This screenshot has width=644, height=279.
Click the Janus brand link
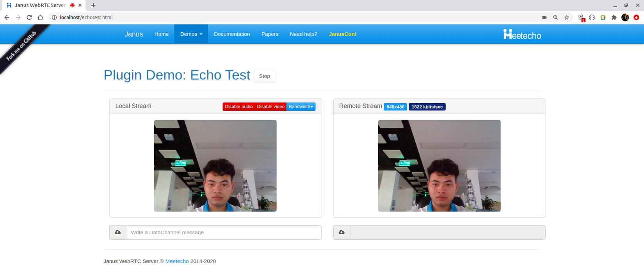pos(134,34)
